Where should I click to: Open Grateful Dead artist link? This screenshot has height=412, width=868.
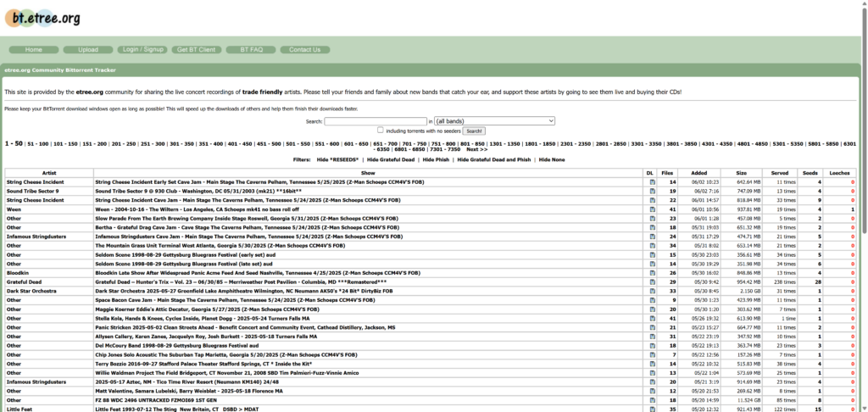coord(24,281)
